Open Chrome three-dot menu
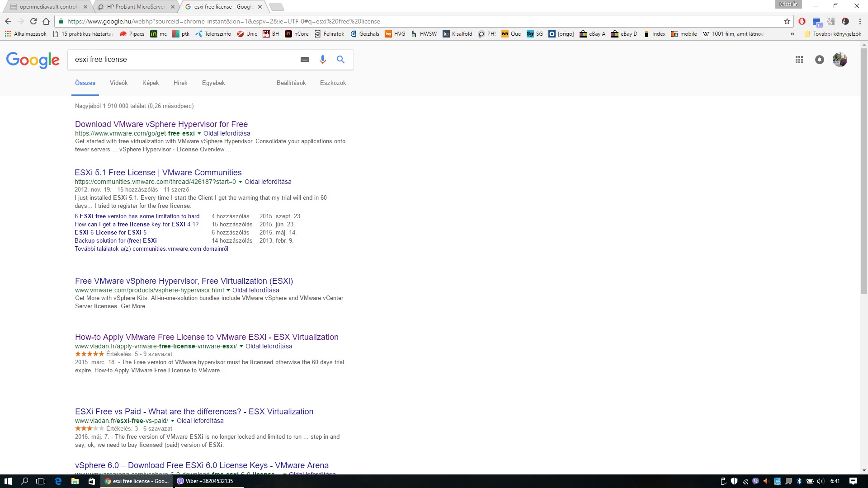Viewport: 868px width, 488px height. tap(860, 21)
